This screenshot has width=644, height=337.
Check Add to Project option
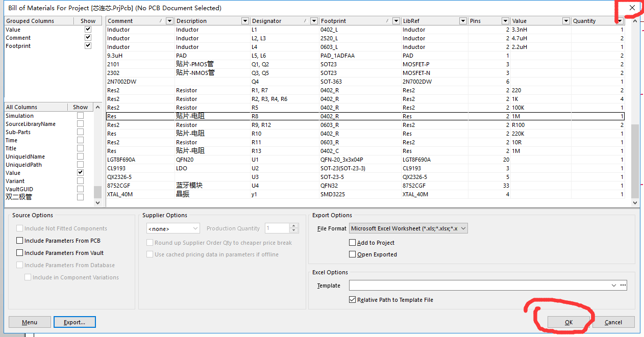(352, 243)
